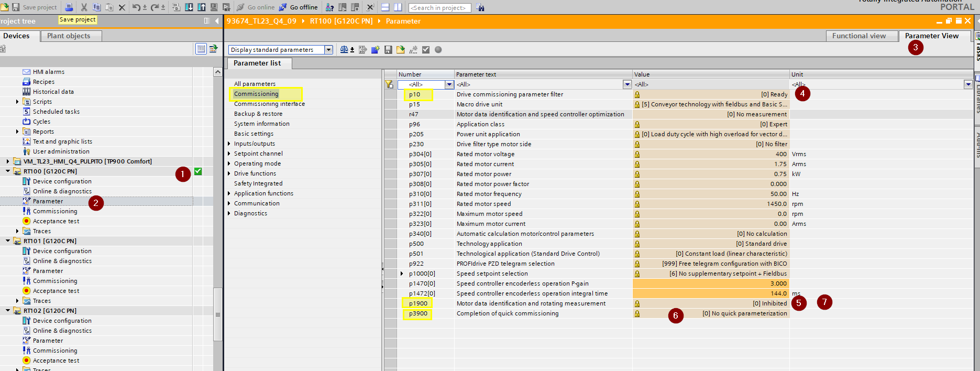Screen dimensions: 980x371
Task: Click the p1470[0] value cell showing 3.000
Action: pyautogui.click(x=711, y=283)
